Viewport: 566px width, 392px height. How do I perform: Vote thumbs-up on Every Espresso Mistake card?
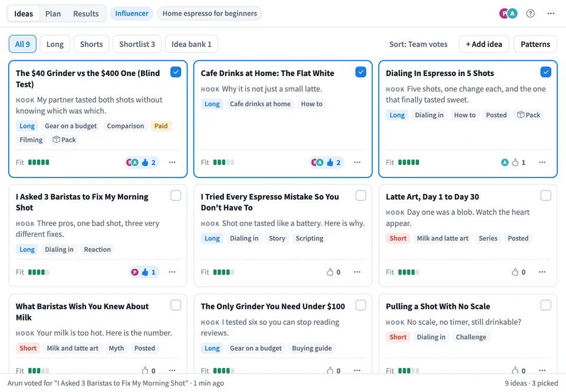tap(334, 272)
